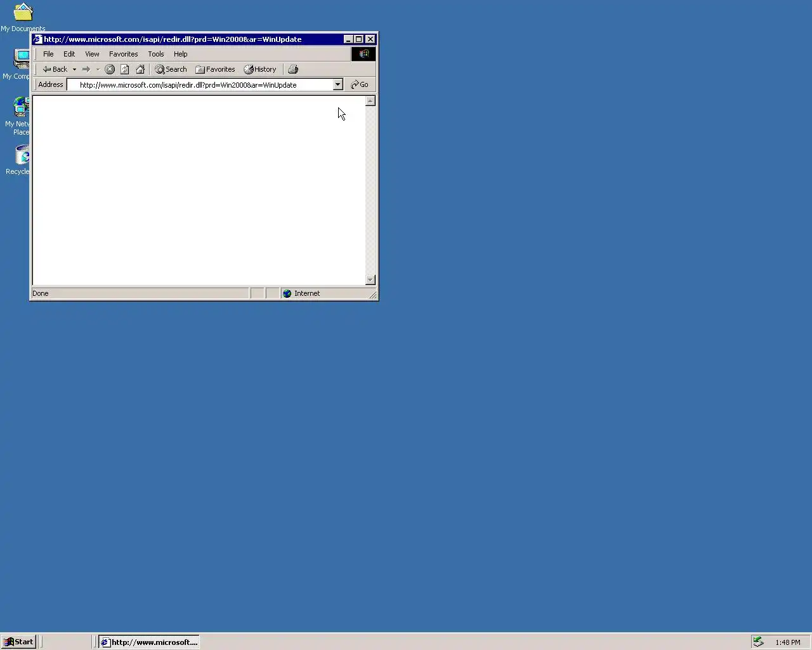The image size is (812, 650).
Task: Click the Go button
Action: point(360,84)
